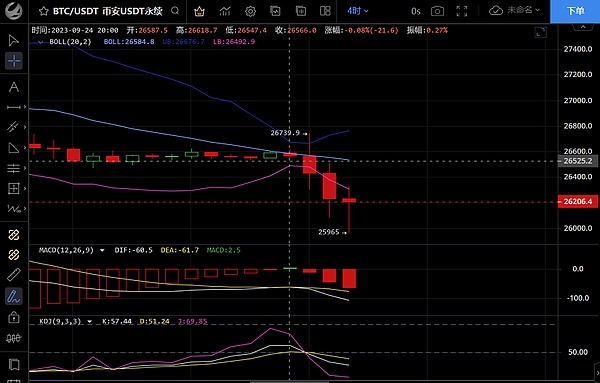Select the text annotation tool
The height and width of the screenshot is (383, 600).
point(14,87)
